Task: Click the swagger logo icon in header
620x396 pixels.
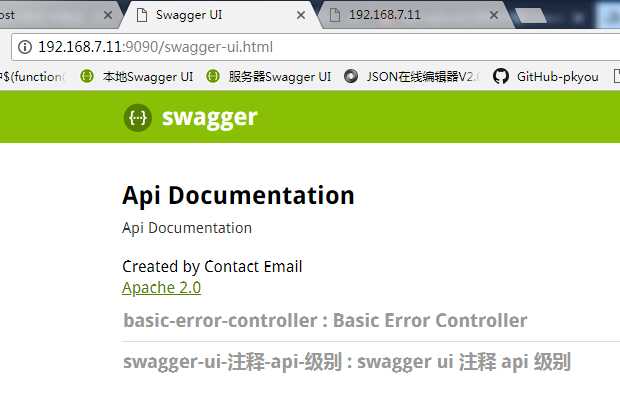Action: tap(138, 117)
